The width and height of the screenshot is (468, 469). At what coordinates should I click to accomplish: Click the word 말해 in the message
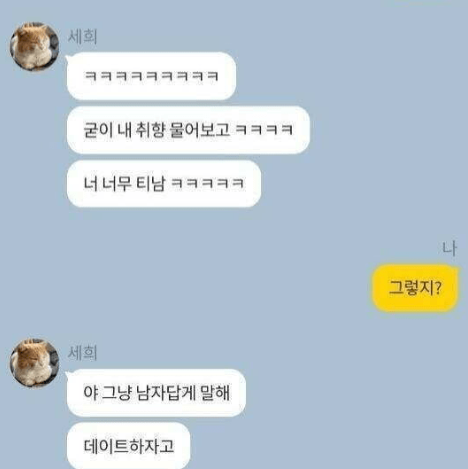215,393
